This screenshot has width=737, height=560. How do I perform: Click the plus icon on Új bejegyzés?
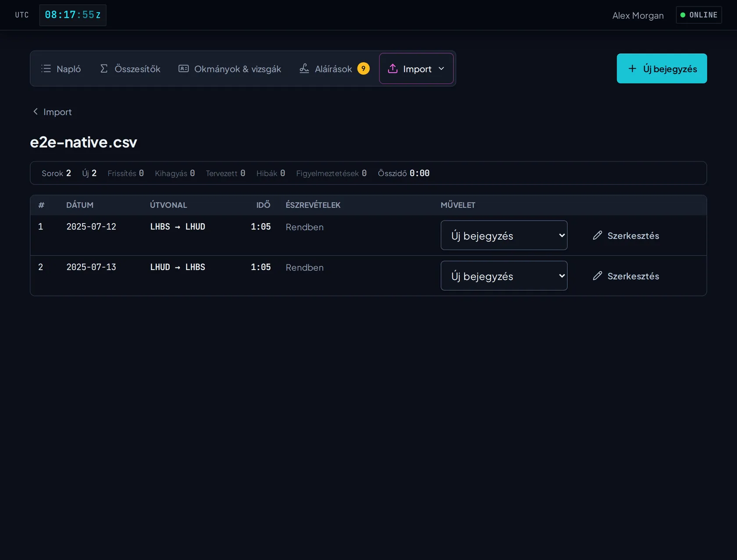pos(632,68)
